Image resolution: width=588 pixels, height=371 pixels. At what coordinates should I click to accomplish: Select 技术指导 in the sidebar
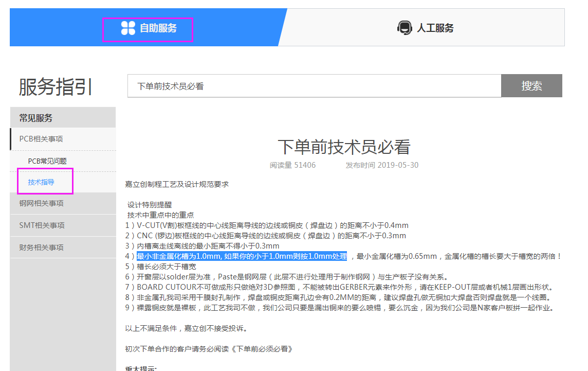click(41, 182)
